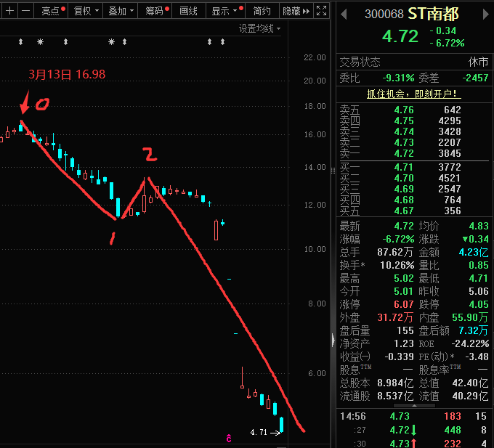Click the plus zoom-in button
Screen dimensions: 494x448
[x=9, y=11]
